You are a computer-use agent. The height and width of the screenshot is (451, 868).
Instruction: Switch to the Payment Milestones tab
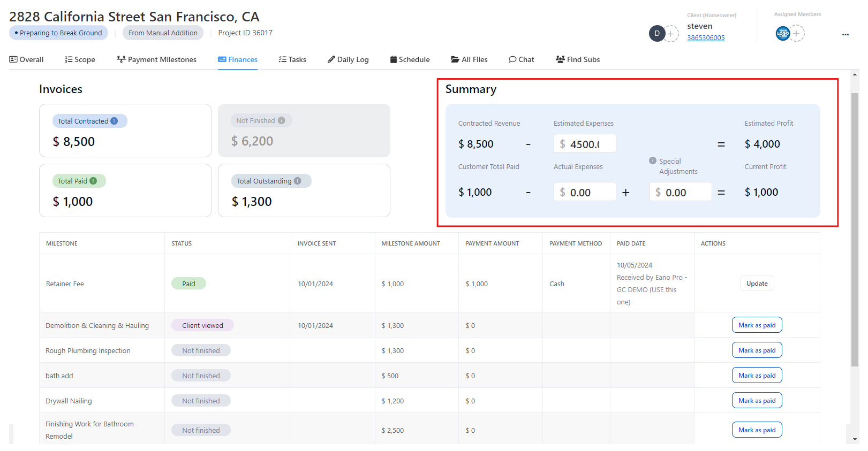pyautogui.click(x=156, y=60)
